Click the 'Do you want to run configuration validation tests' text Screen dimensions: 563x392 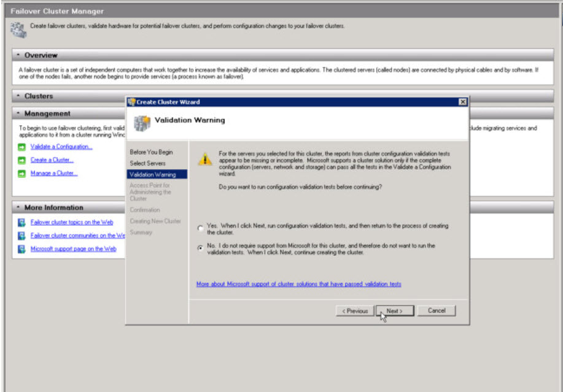click(300, 187)
